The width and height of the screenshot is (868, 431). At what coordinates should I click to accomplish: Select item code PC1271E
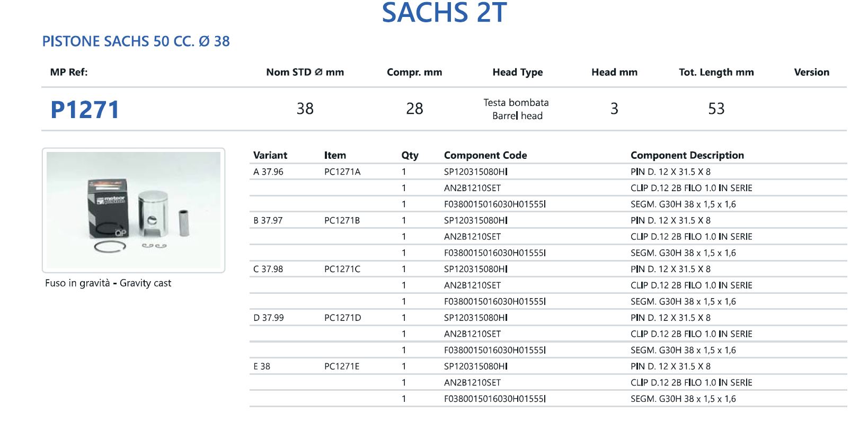pyautogui.click(x=342, y=366)
